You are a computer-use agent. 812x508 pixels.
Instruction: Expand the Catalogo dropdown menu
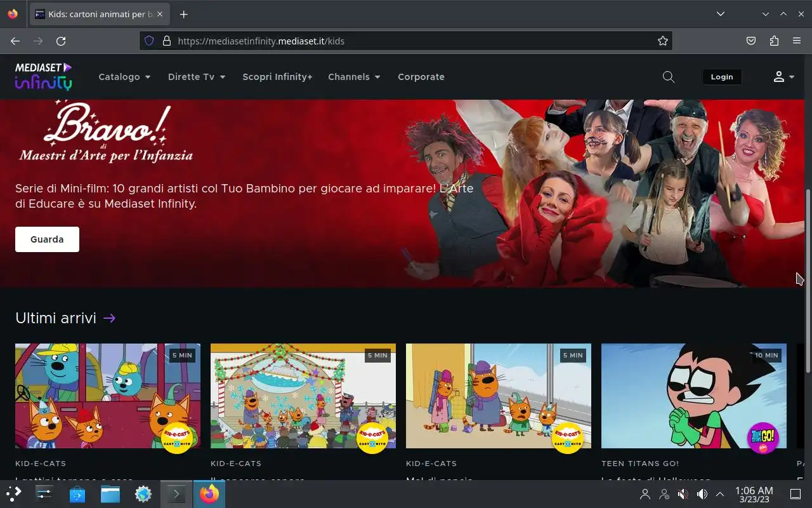124,77
